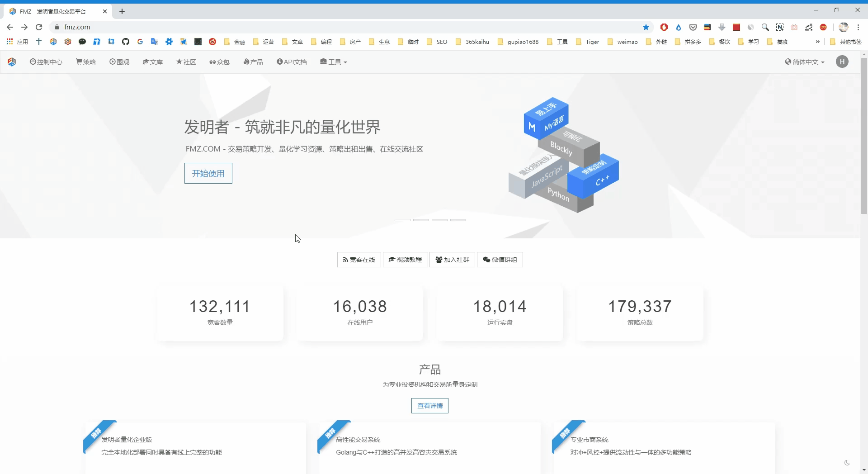Viewport: 868px width, 474px height.
Task: Click the 查看详情 view details button
Action: point(430,406)
